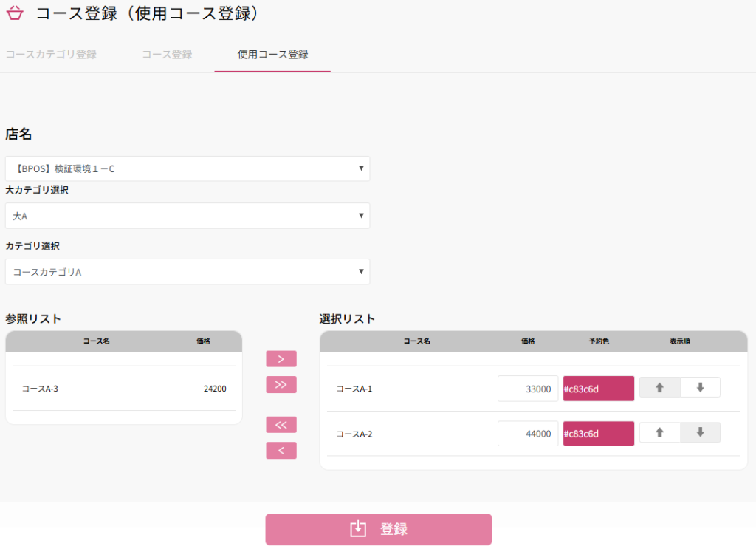
Task: Switch to コースカテゴリ登録 tab
Action: [51, 55]
